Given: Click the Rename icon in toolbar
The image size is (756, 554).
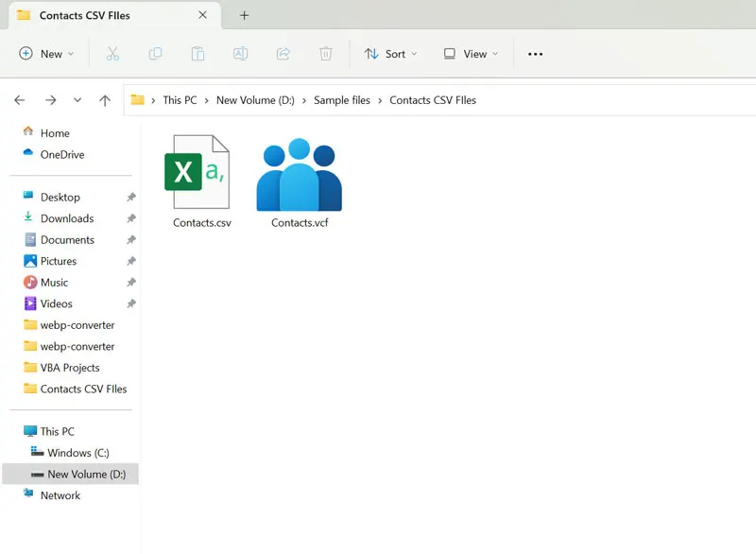Looking at the screenshot, I should click(240, 54).
